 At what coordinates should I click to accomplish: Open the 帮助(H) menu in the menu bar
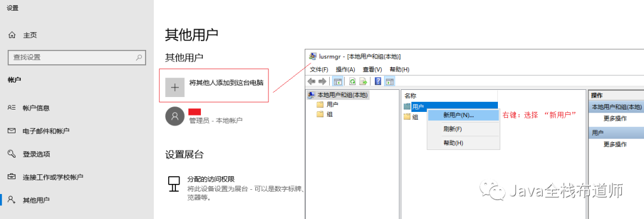click(400, 69)
